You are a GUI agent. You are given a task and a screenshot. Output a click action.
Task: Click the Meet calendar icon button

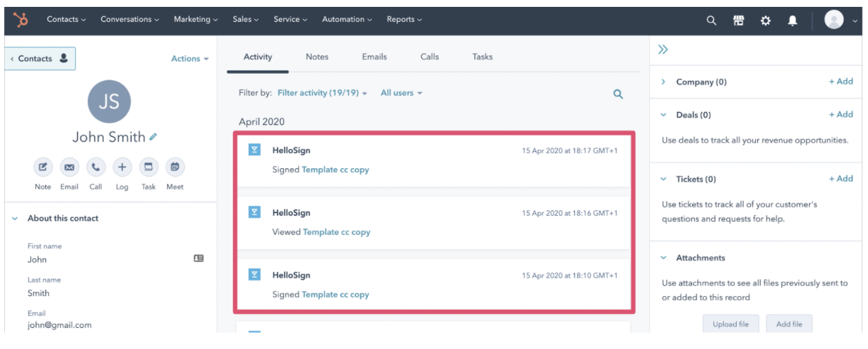pos(175,167)
